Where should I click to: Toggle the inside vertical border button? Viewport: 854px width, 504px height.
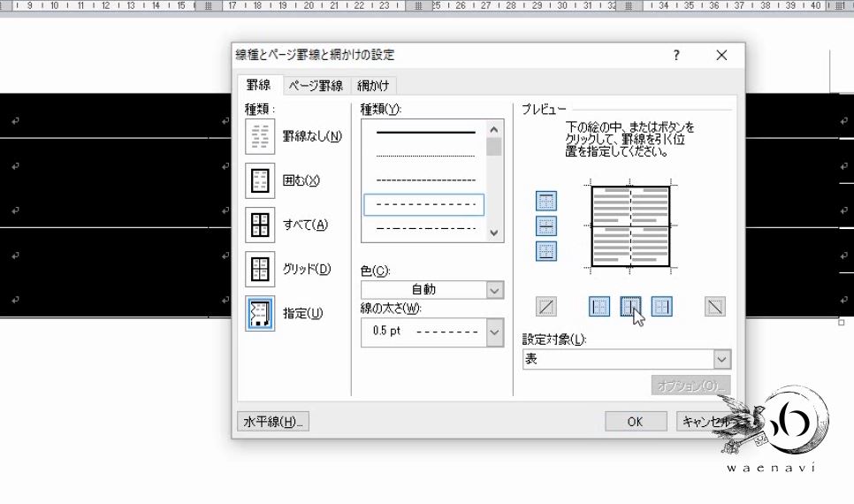[x=630, y=307]
